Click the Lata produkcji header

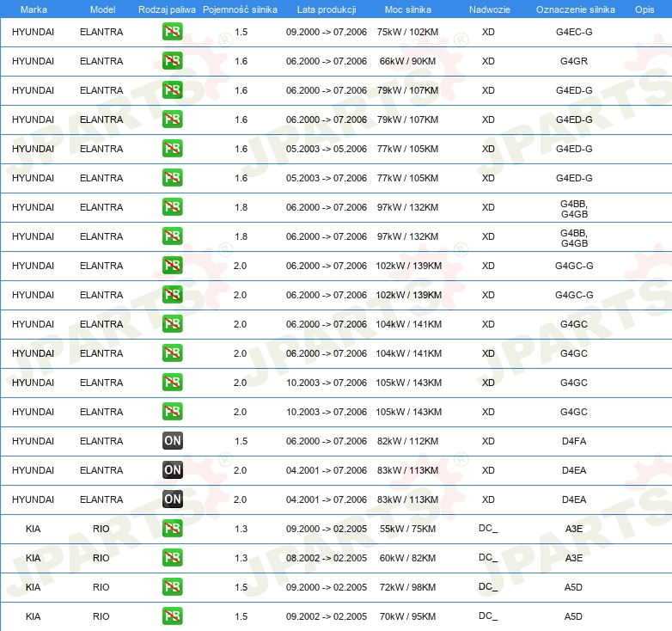click(326, 9)
